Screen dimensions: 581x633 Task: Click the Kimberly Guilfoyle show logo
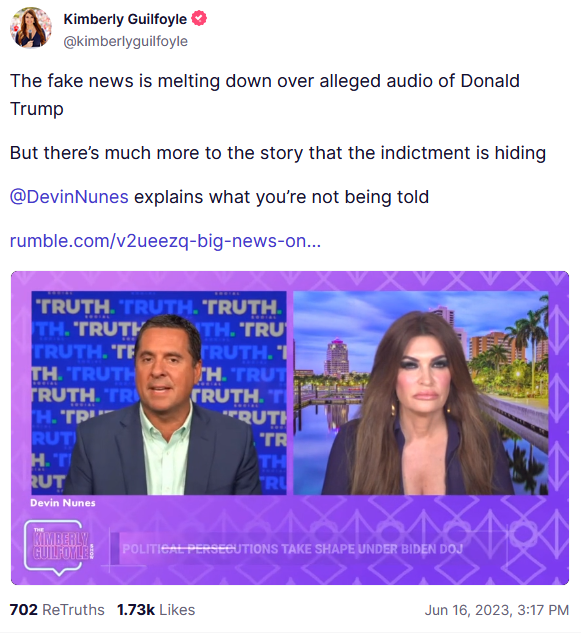(x=59, y=547)
